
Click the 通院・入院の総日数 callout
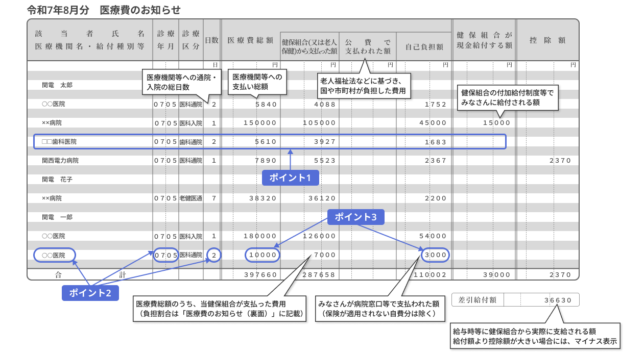pos(181,82)
